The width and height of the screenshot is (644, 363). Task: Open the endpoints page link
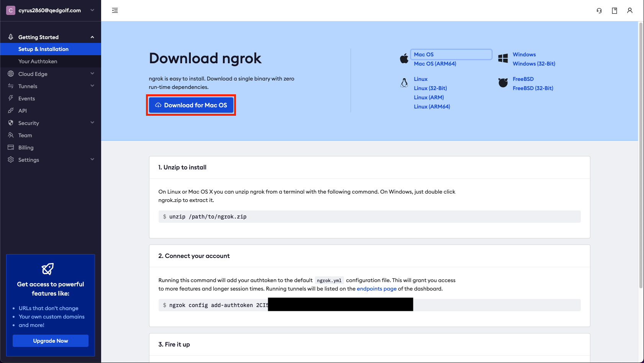[377, 289]
